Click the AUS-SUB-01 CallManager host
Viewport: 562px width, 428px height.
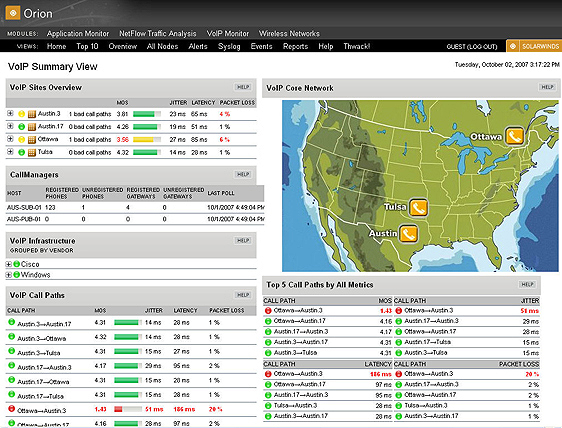tap(24, 208)
